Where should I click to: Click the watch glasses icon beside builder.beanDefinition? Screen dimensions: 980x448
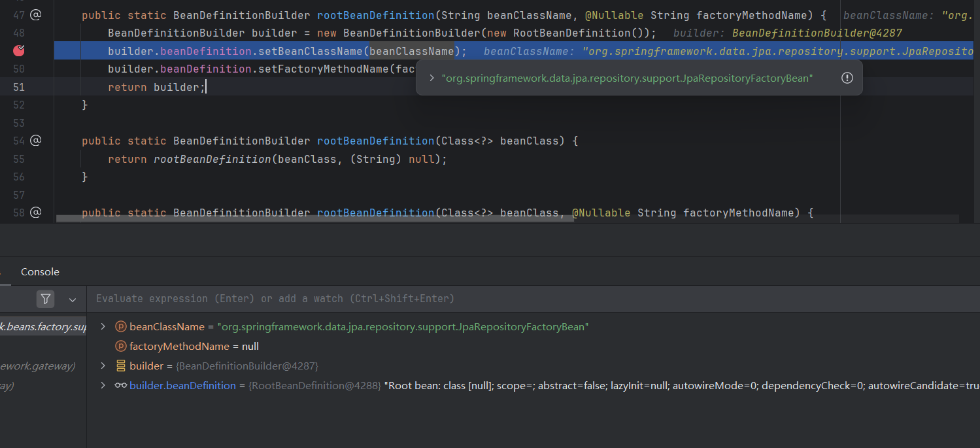[120, 385]
